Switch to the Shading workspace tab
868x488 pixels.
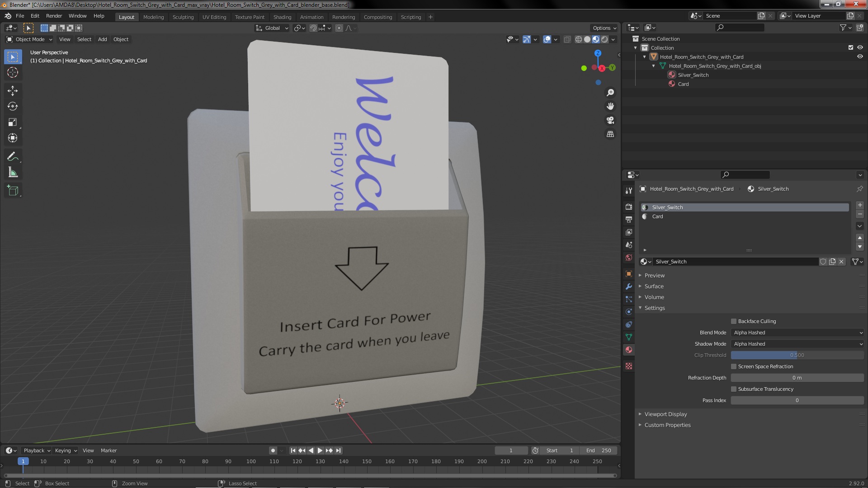282,17
